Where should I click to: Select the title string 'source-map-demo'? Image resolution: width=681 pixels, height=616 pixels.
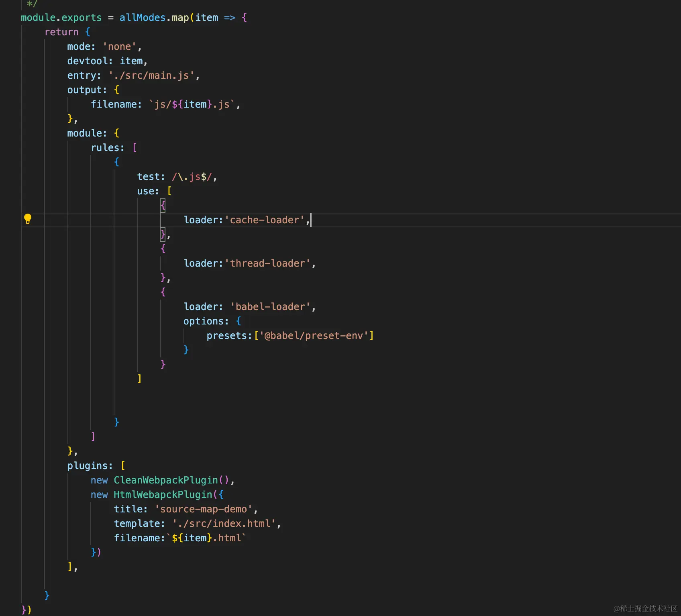click(204, 509)
